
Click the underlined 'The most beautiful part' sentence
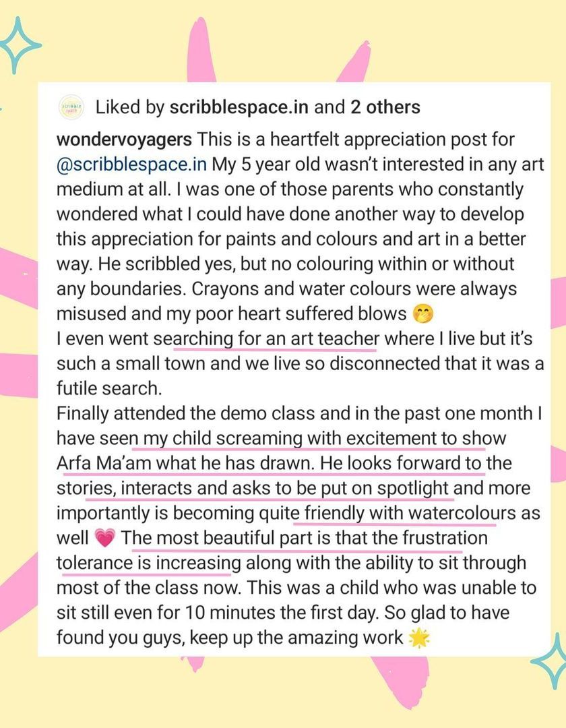[303, 538]
